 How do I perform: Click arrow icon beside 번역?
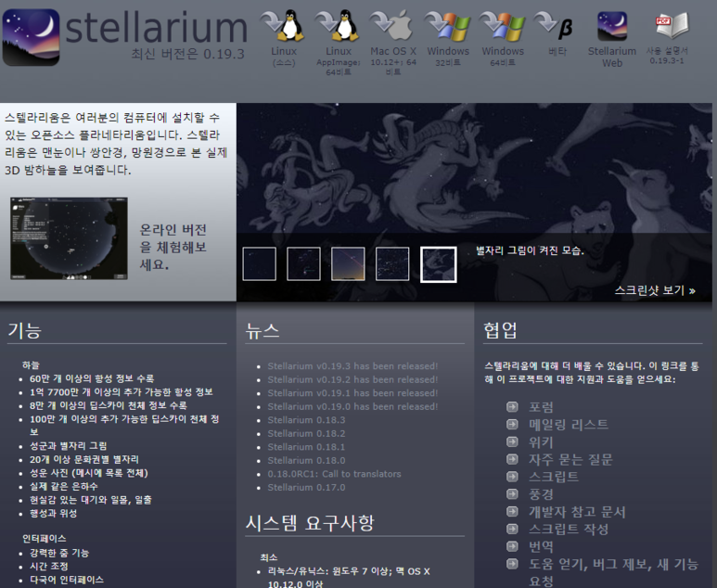tap(512, 546)
